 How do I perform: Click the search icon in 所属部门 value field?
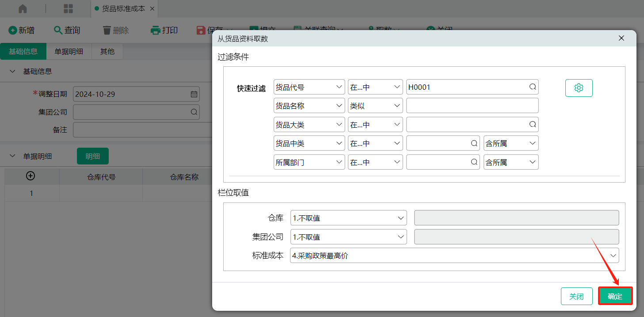pyautogui.click(x=474, y=162)
